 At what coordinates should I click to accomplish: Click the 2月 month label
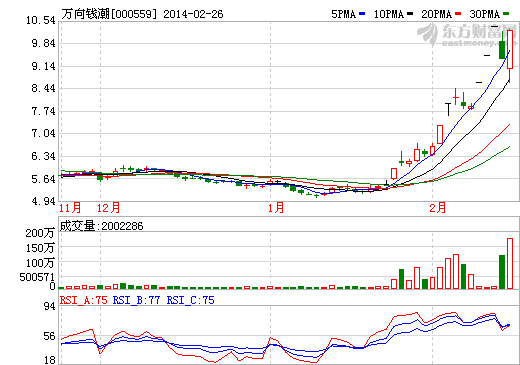438,208
